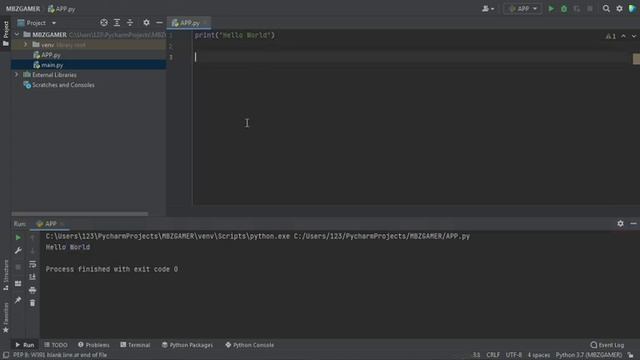Open Run panel settings gear
The height and width of the screenshot is (360, 640).
point(620,224)
